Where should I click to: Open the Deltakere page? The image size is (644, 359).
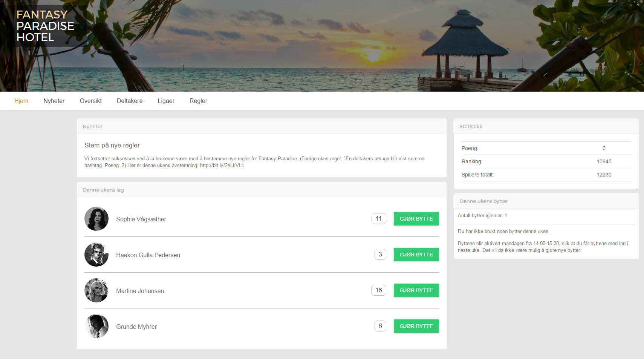[130, 101]
